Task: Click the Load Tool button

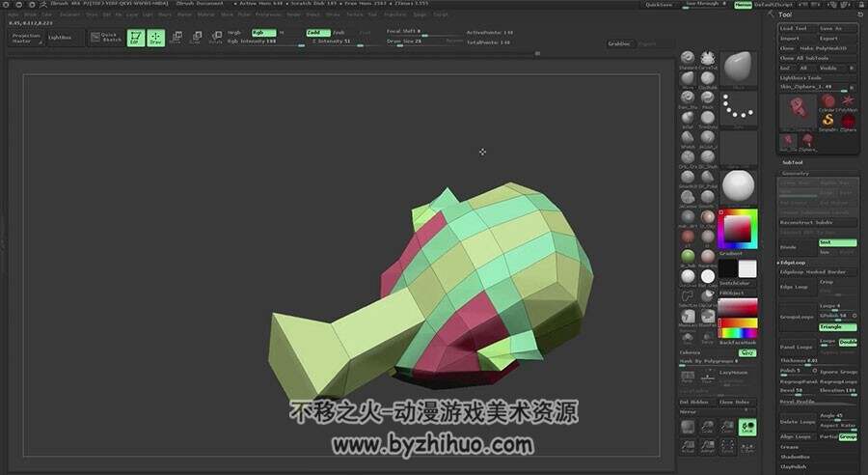Action: pos(798,28)
